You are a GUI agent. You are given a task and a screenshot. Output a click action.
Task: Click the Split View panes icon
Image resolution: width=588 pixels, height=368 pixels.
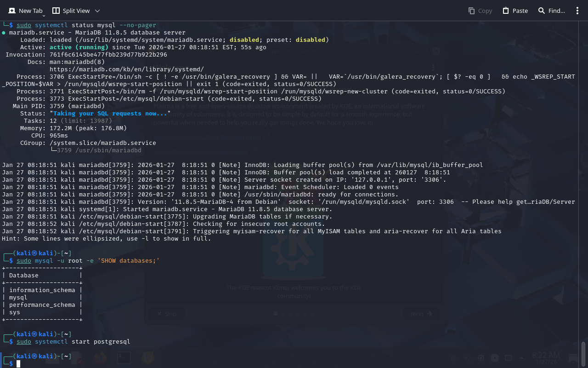click(x=56, y=11)
